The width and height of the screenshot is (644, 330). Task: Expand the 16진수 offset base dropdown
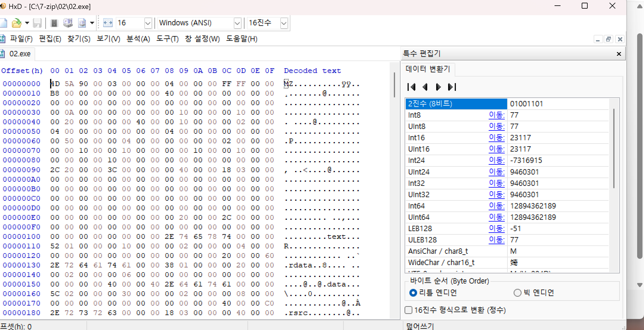pyautogui.click(x=284, y=23)
